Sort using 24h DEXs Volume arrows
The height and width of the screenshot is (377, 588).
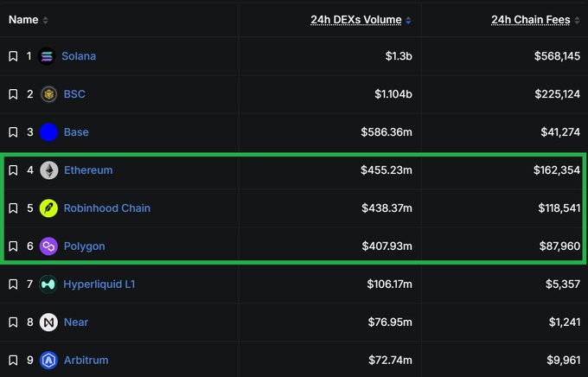408,20
